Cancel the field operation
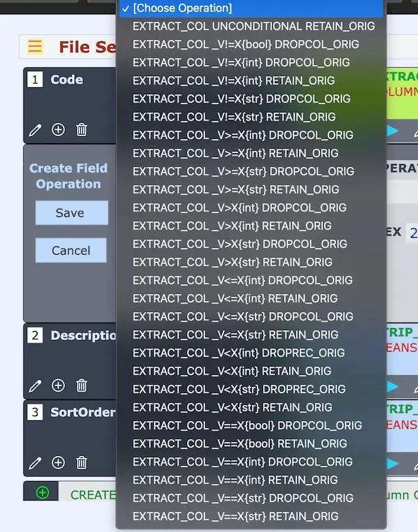Screen dimensions: 418x532 [71, 251]
